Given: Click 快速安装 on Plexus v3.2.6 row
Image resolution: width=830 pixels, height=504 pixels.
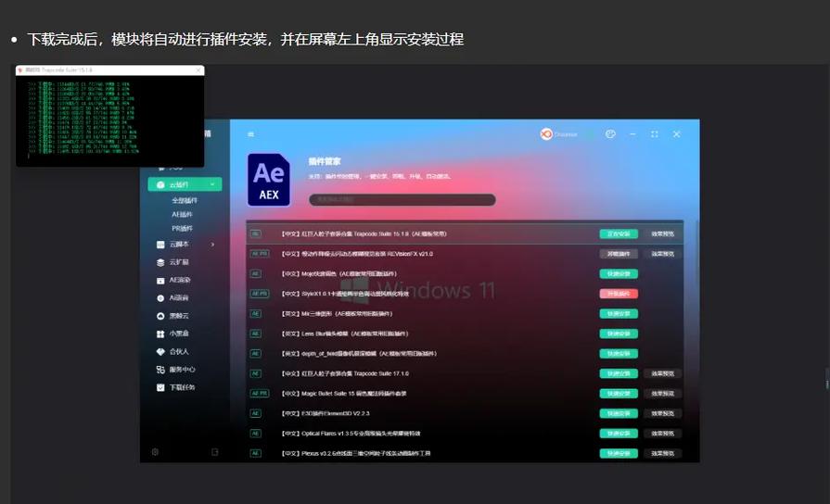Looking at the screenshot, I should pos(619,453).
